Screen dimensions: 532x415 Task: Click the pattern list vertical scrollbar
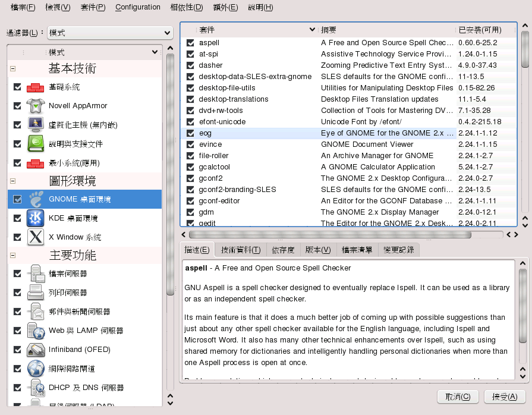point(171,174)
